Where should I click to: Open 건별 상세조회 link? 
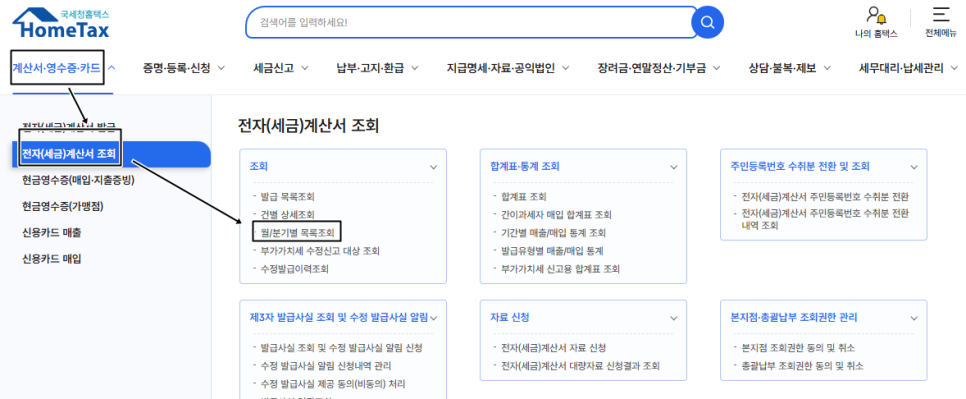click(288, 215)
